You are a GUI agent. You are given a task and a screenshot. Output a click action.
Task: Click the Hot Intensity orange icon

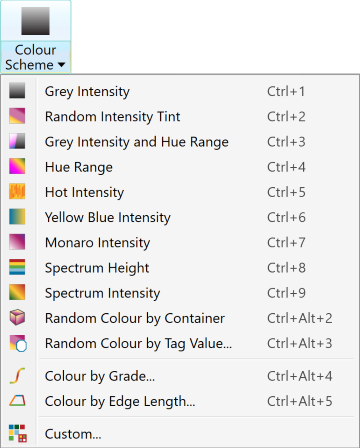coord(17,192)
